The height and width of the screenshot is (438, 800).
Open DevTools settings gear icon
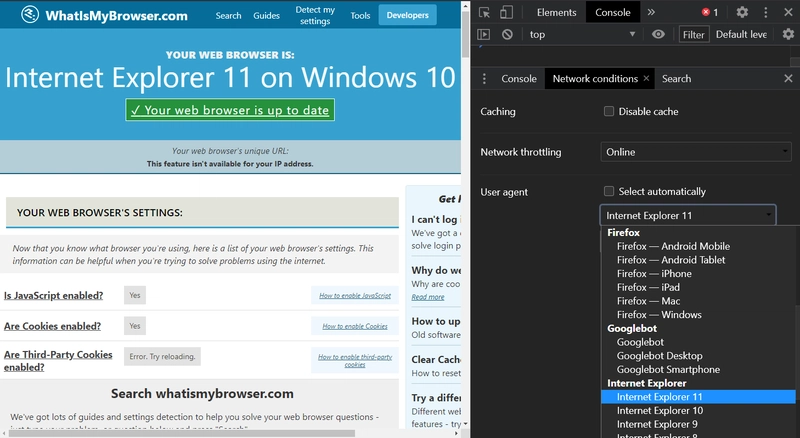742,12
